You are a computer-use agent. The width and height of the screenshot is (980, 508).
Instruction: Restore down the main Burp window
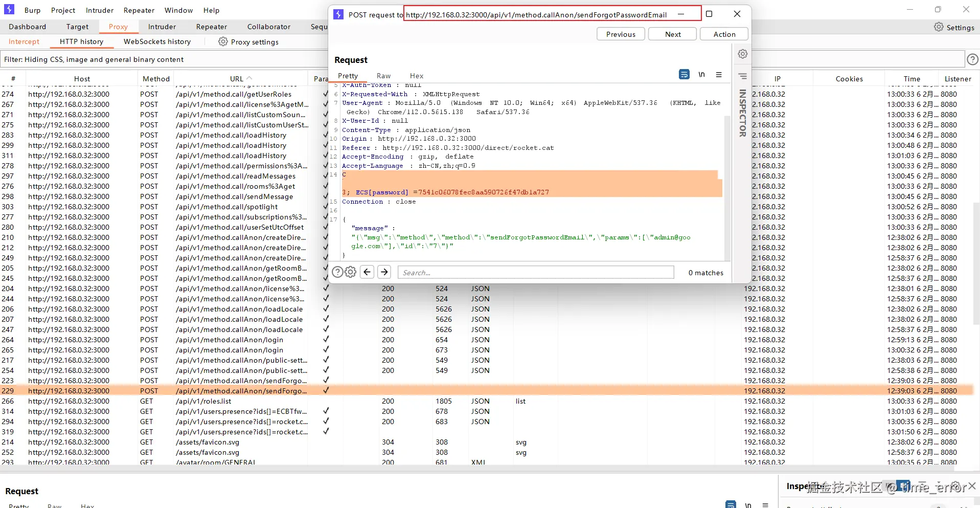tap(938, 9)
